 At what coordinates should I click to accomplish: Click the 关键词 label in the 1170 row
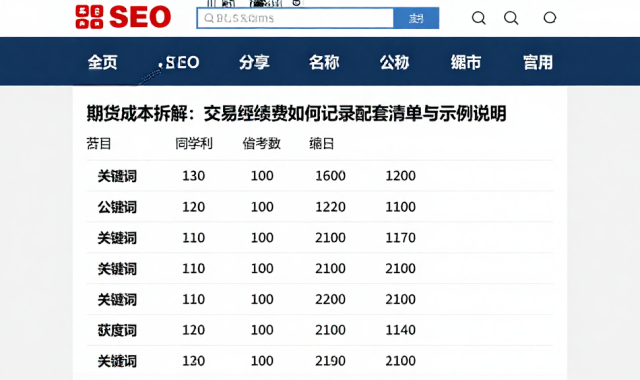pos(117,238)
